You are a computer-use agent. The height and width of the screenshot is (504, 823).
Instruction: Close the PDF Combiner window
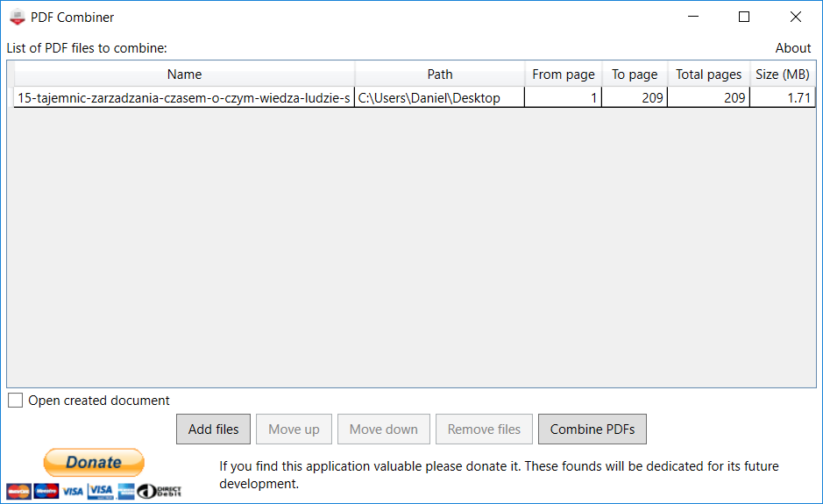[x=796, y=18]
